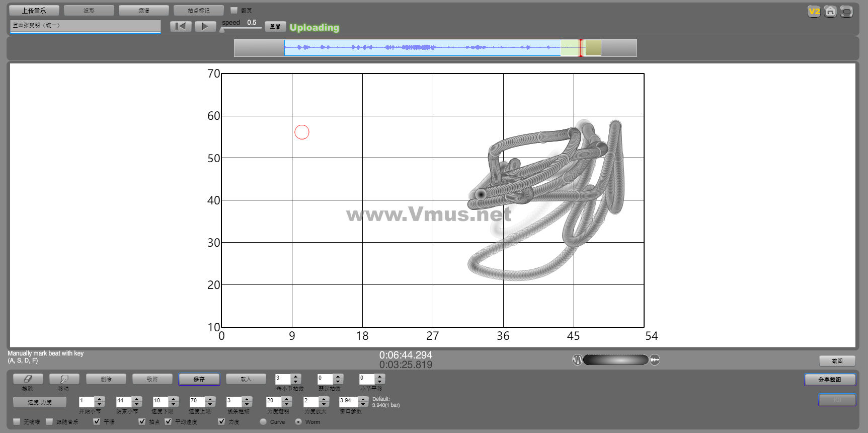Tick the checkbox left of 跟随音乐
Viewport: 868px width, 433px height.
point(49,421)
